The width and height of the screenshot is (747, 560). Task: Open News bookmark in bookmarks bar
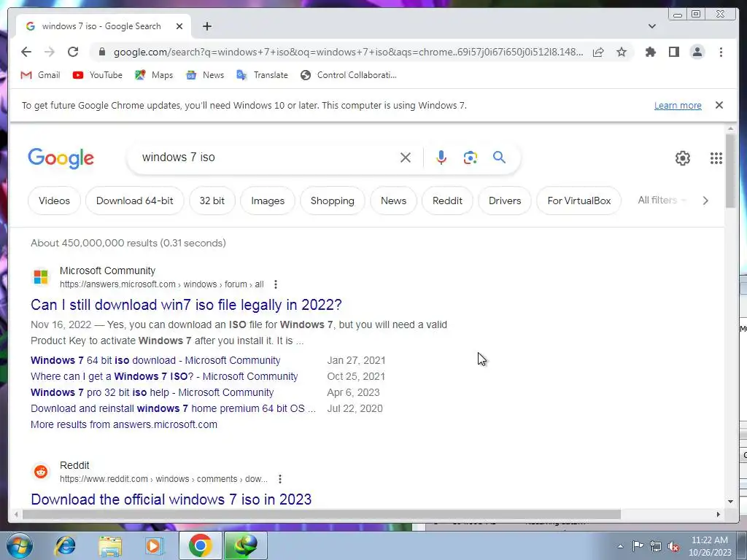coord(205,75)
